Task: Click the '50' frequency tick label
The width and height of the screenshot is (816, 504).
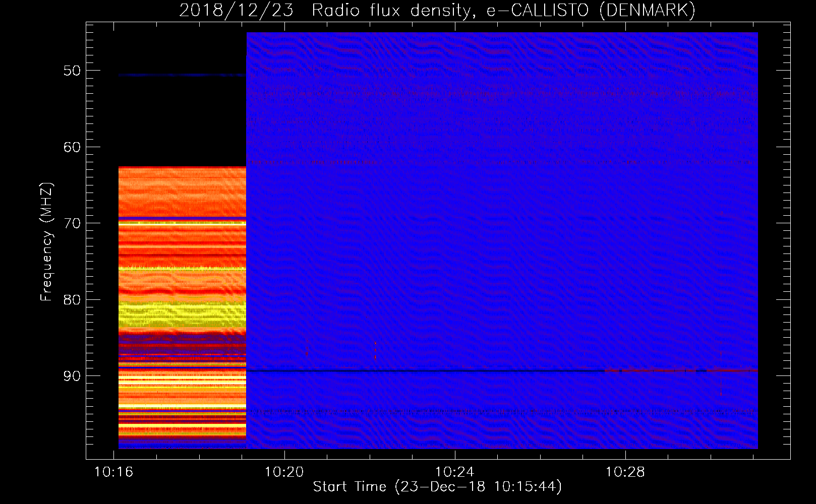Action: tap(72, 71)
